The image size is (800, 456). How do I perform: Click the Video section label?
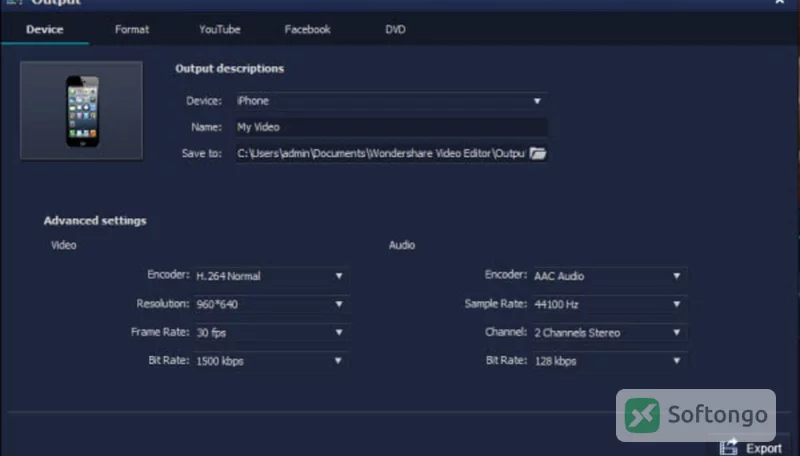[64, 245]
